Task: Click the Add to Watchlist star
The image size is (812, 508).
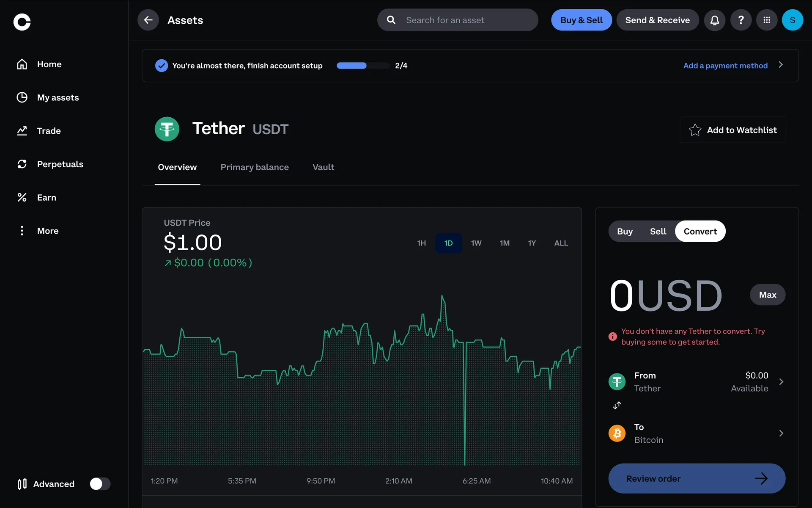Action: coord(695,130)
